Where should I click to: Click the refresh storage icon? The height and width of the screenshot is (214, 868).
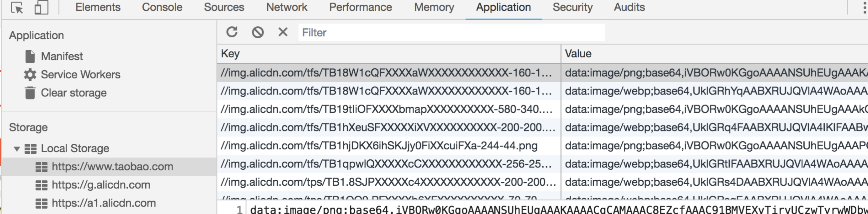tap(232, 32)
